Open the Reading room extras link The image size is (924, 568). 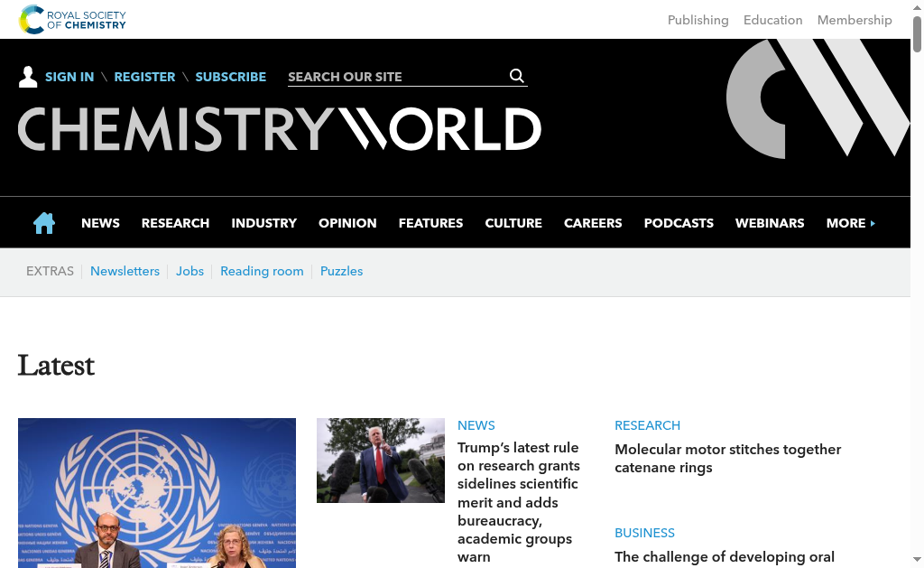262,271
